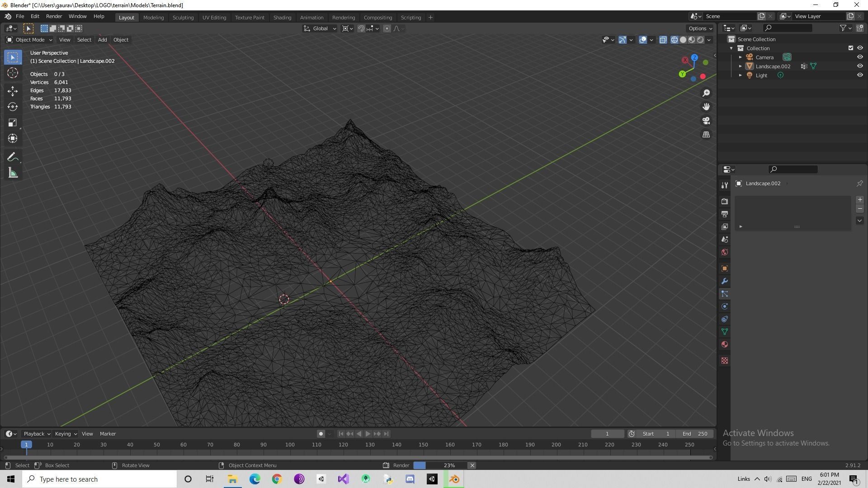
Task: Activate the Transform tool
Action: [13, 138]
